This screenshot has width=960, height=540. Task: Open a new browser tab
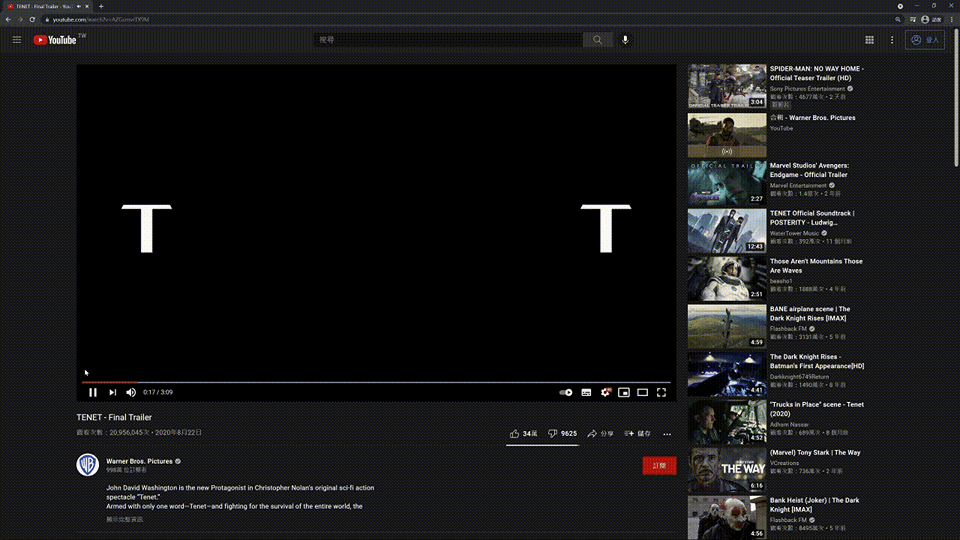tap(101, 6)
